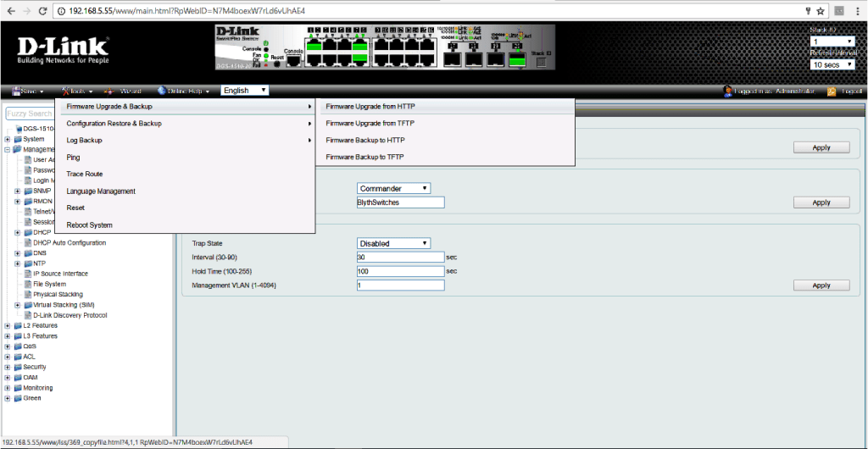Open the Commander role dropdown
This screenshot has width=868, height=449.
[394, 188]
